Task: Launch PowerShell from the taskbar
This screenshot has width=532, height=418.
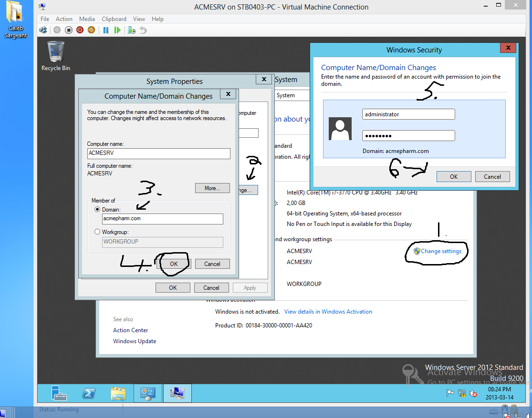Action: [x=89, y=393]
